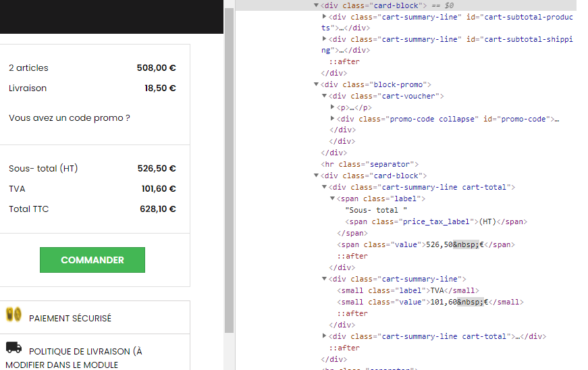
Task: Expand the cart-subtotal-products div node
Action: coord(324,16)
